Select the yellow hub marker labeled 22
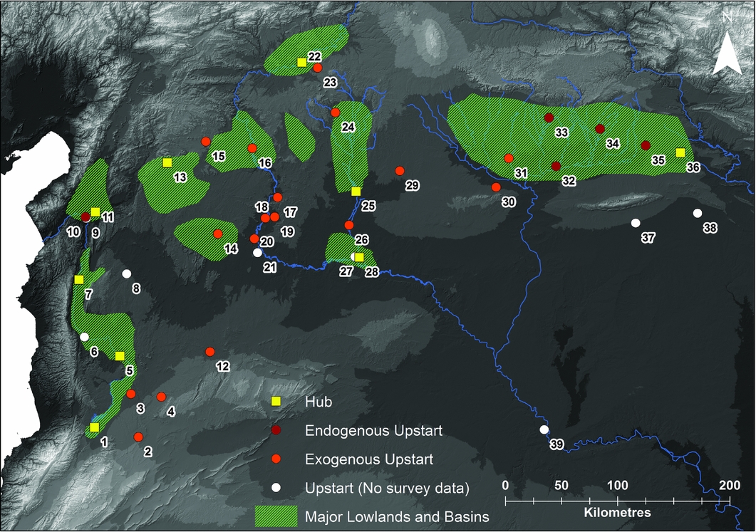The image size is (756, 532). point(302,63)
